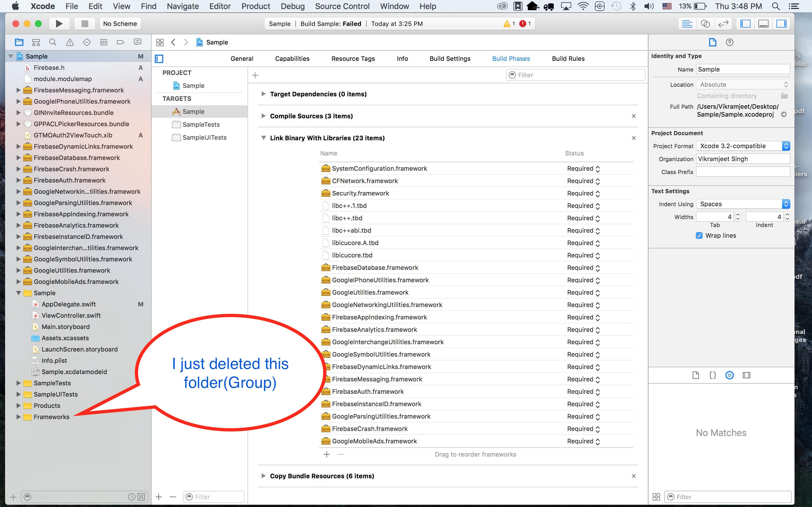The width and height of the screenshot is (812, 507).
Task: Open the Issue navigator warning icon
Action: pos(70,42)
